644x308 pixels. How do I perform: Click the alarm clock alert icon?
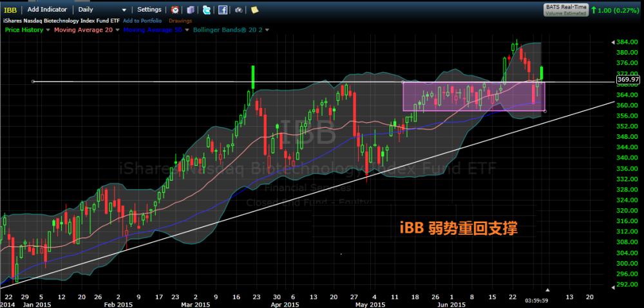(x=176, y=10)
